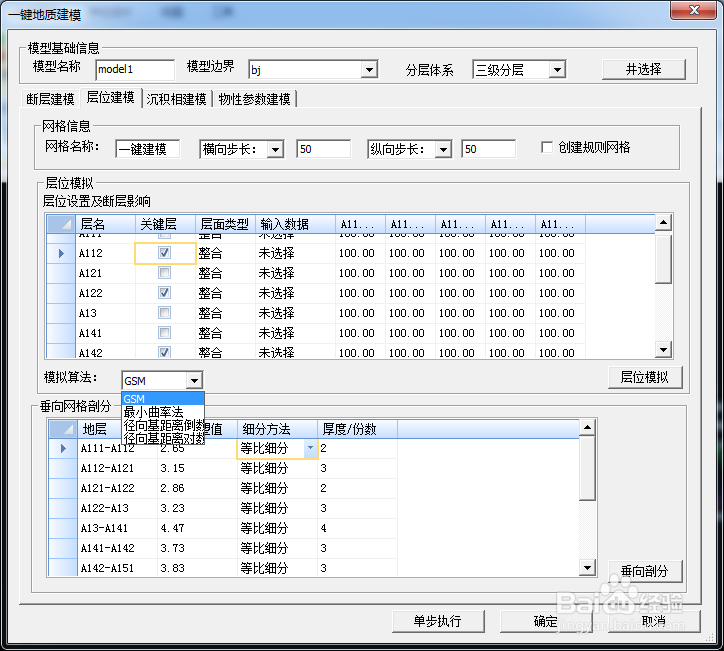Tick the 关键层 checkbox for A13
724x651 pixels.
tap(164, 313)
